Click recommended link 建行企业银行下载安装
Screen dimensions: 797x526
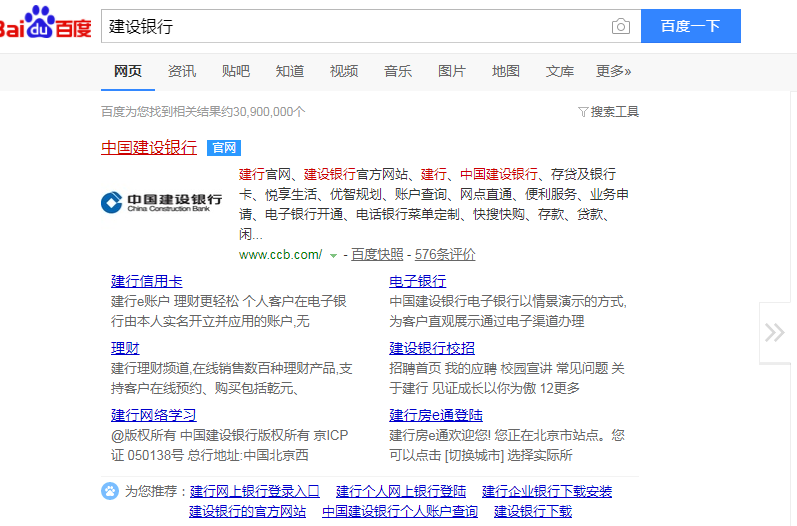[x=547, y=491]
